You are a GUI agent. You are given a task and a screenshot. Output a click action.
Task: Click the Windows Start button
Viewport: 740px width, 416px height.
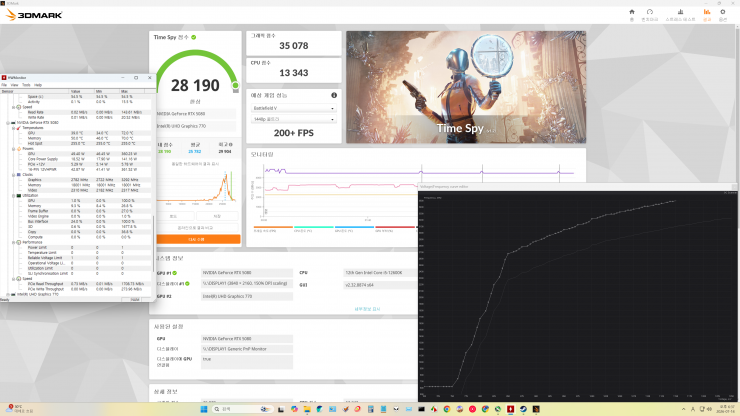coord(204,409)
